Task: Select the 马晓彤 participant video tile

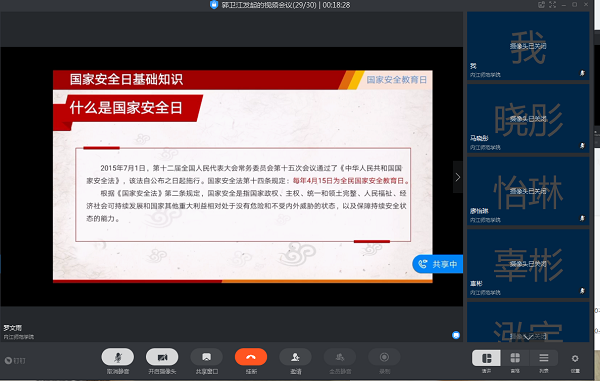Action: 528,119
